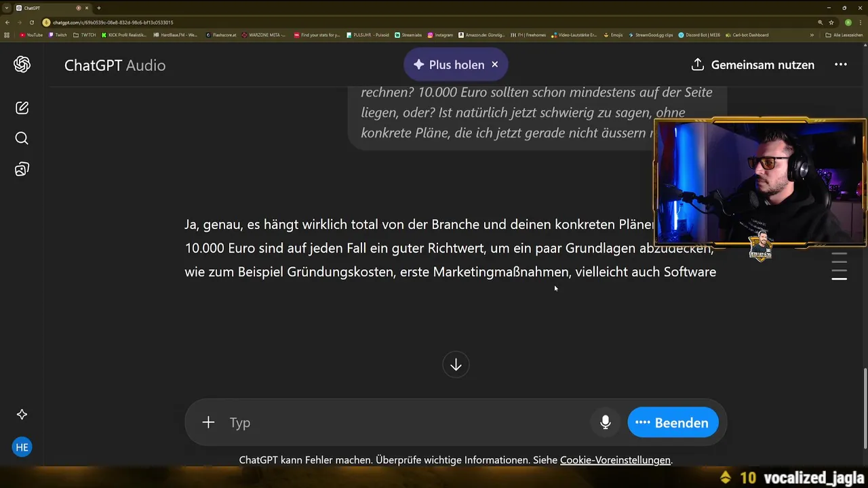
Task: Open the Instagram bookmark
Action: [x=440, y=35]
